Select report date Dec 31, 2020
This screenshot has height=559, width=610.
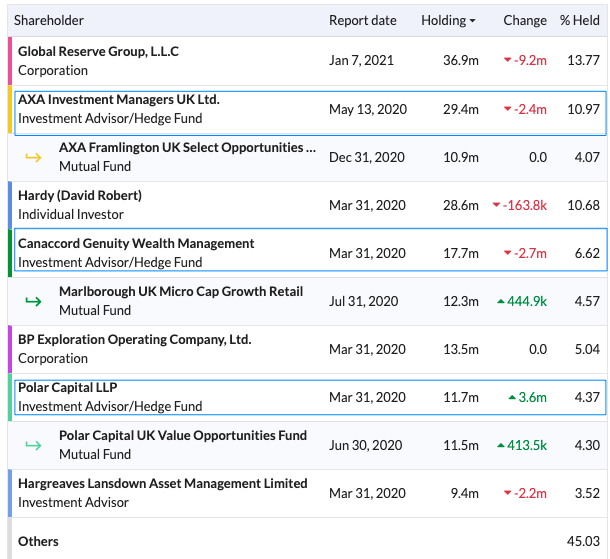367,157
